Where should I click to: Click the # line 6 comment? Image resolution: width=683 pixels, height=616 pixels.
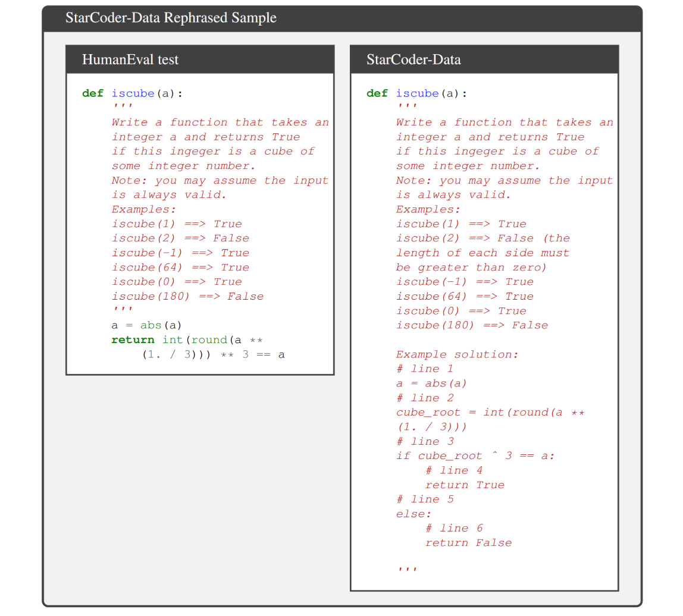click(454, 528)
